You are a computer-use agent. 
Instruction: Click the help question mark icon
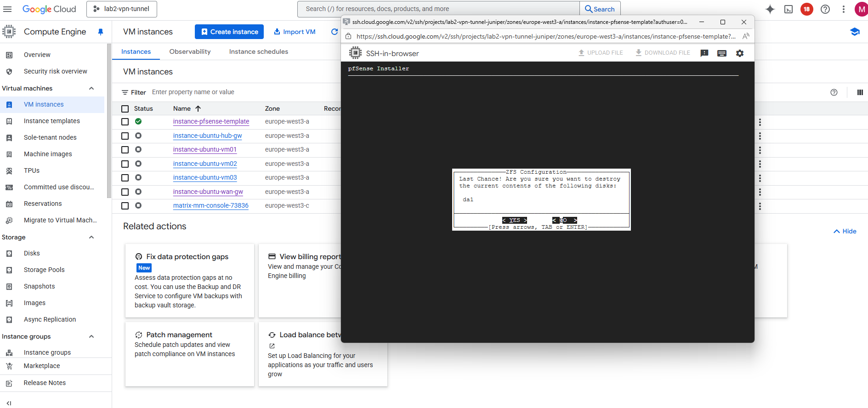[x=825, y=9]
